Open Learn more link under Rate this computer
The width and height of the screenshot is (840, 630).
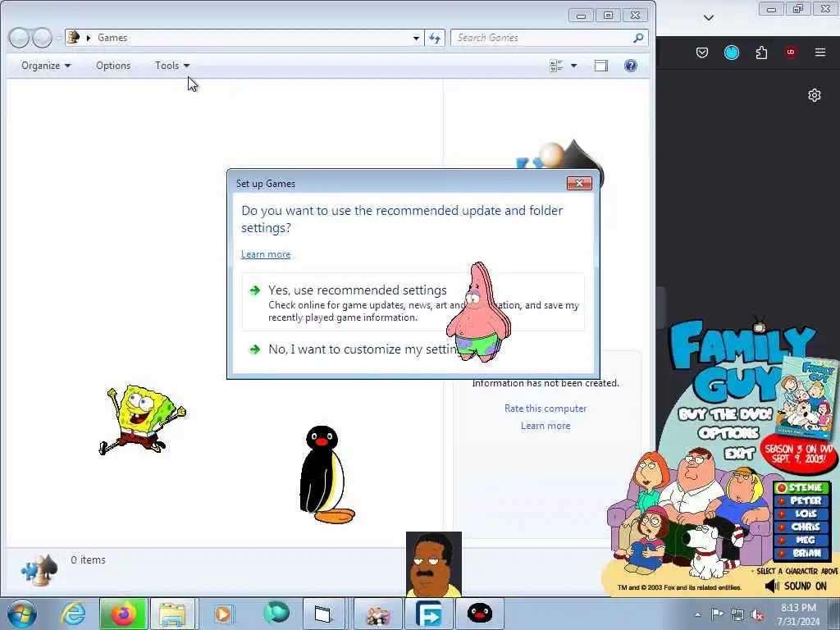pos(546,426)
